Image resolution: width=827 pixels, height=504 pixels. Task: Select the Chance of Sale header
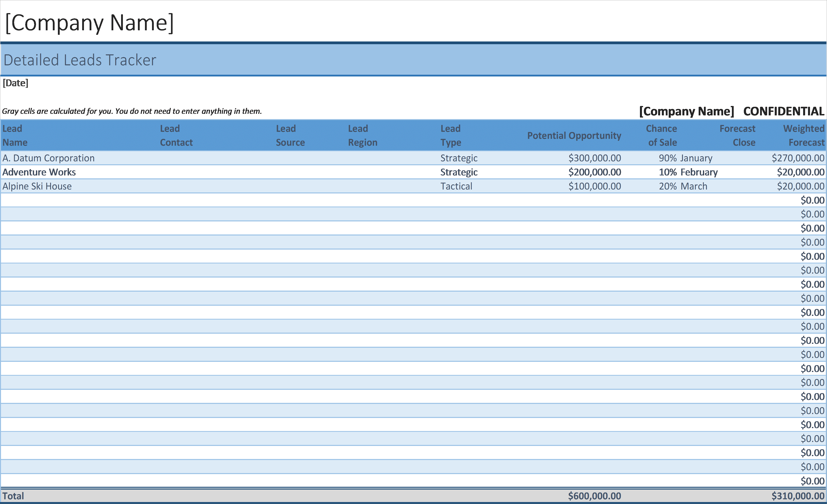coord(661,136)
